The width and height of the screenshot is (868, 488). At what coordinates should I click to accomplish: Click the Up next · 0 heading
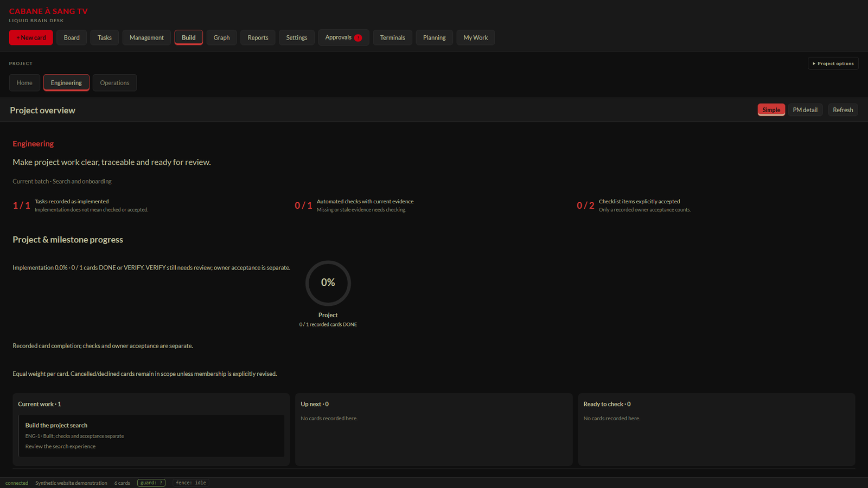tap(315, 404)
